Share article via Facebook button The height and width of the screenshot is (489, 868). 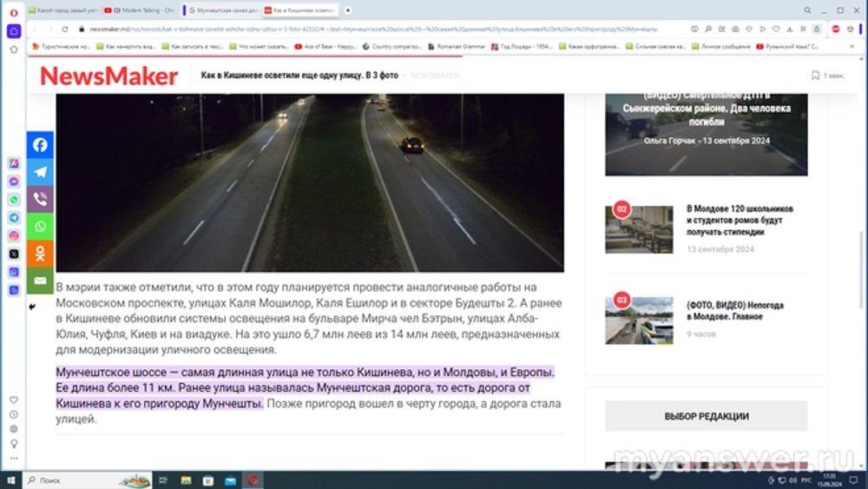(40, 145)
